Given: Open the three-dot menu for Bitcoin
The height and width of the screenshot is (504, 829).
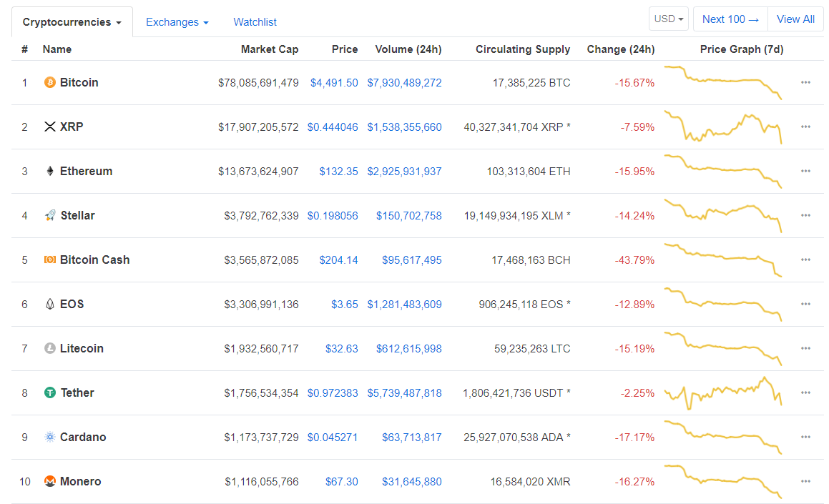Looking at the screenshot, I should click(805, 83).
